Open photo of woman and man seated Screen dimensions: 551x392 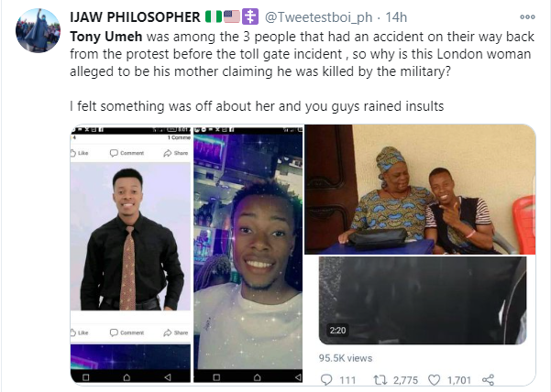(x=420, y=190)
